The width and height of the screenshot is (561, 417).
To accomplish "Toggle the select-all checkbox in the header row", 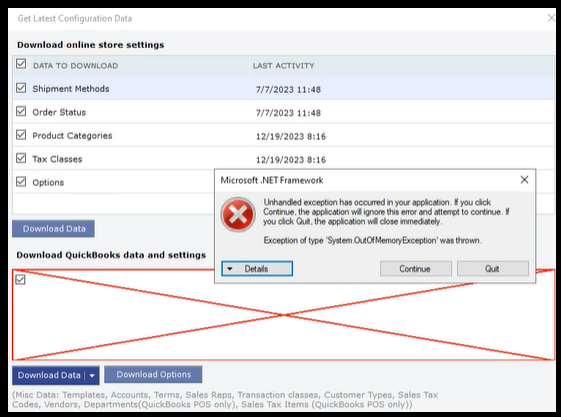I will pyautogui.click(x=21, y=64).
